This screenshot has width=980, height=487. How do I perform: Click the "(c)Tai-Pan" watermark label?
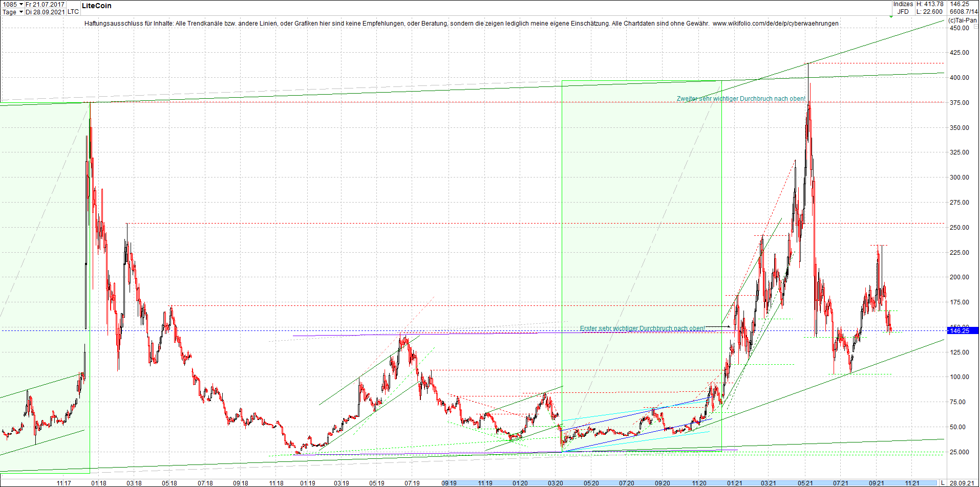click(963, 20)
